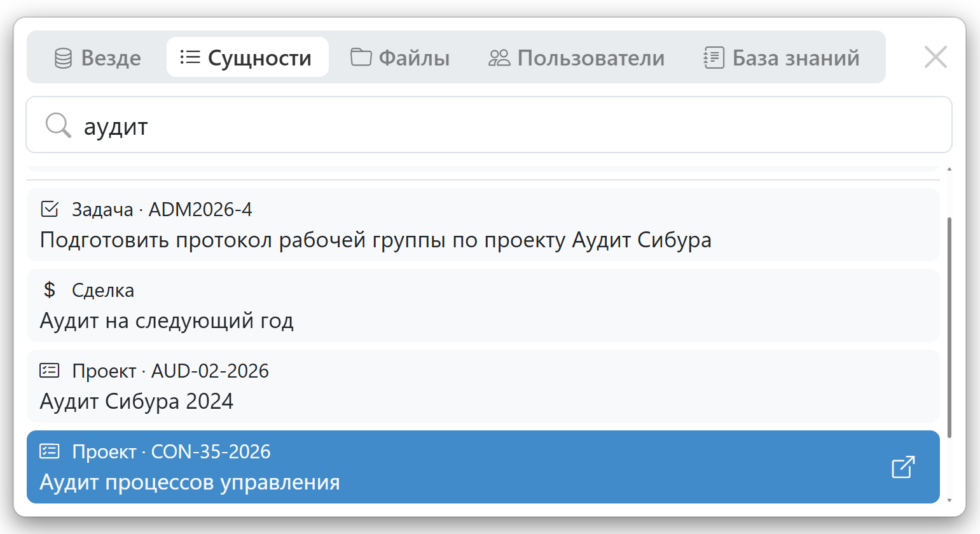980x534 pixels.
Task: Click the checkmark task icon on ADM2026-4
Action: pyautogui.click(x=50, y=209)
